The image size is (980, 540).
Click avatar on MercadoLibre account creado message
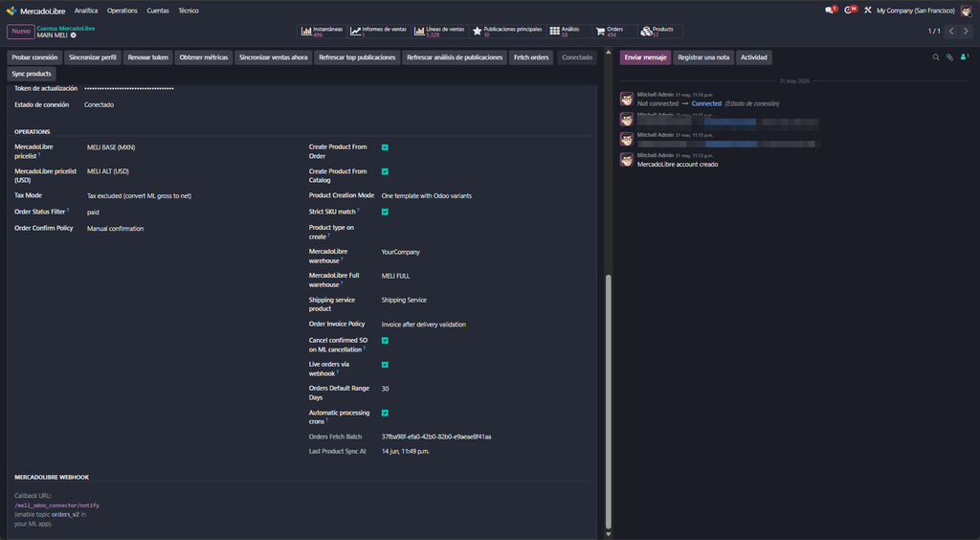pos(626,160)
